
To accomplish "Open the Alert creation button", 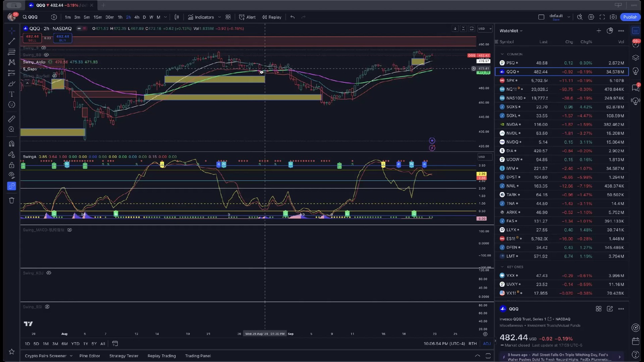I will pyautogui.click(x=247, y=17).
